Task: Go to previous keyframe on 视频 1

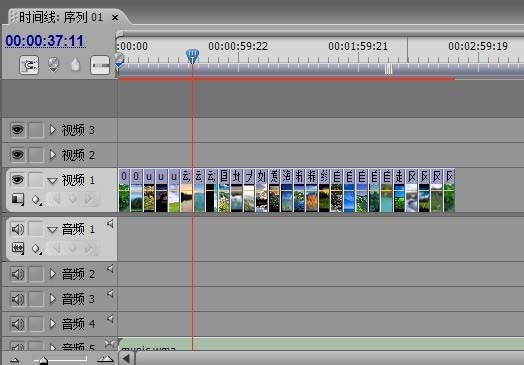Action: coord(56,199)
